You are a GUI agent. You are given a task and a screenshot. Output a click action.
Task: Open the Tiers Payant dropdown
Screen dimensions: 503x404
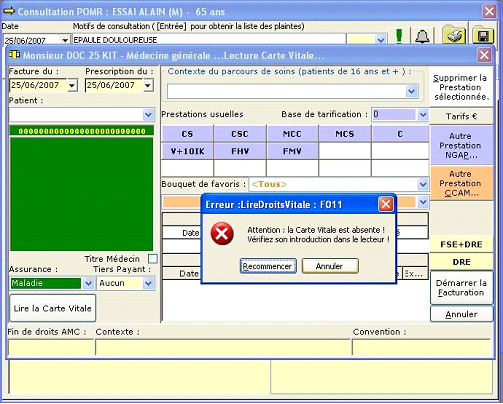click(x=148, y=283)
